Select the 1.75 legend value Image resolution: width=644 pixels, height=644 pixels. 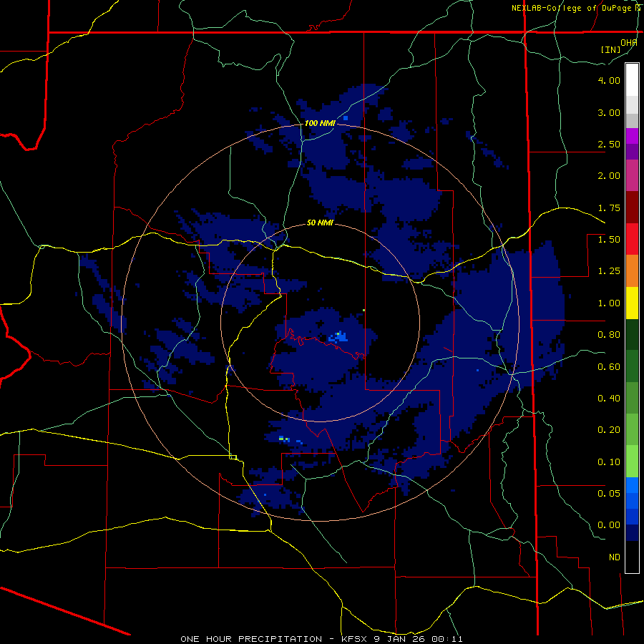tap(609, 208)
